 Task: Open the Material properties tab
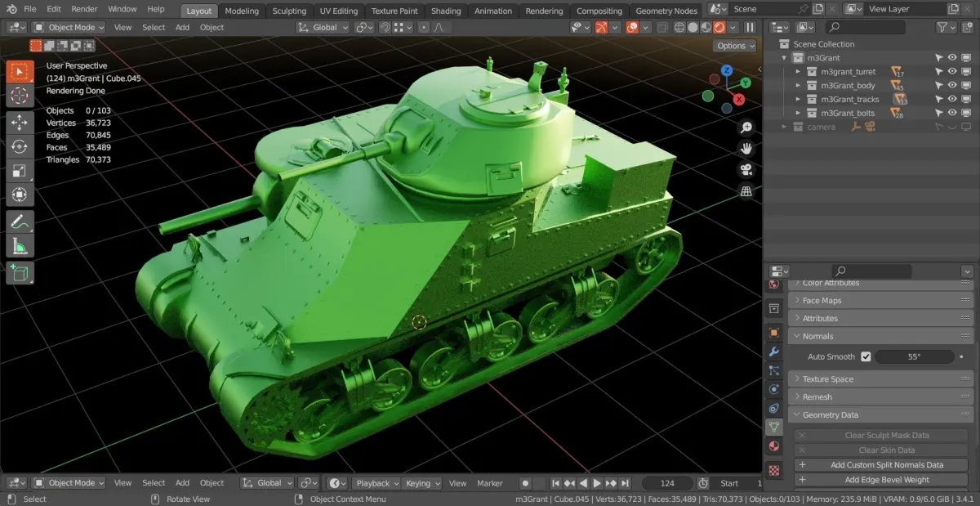click(774, 446)
